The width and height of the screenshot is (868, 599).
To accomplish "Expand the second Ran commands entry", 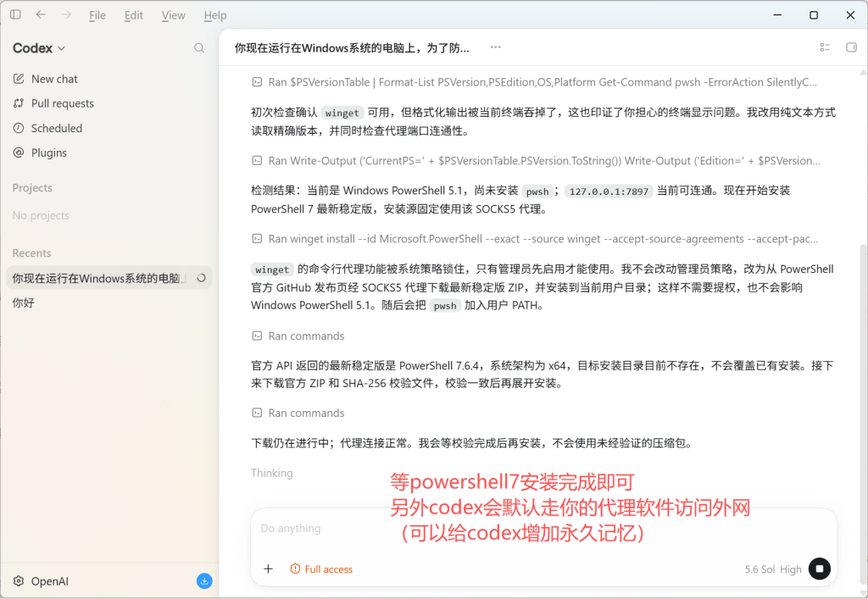I will point(298,413).
